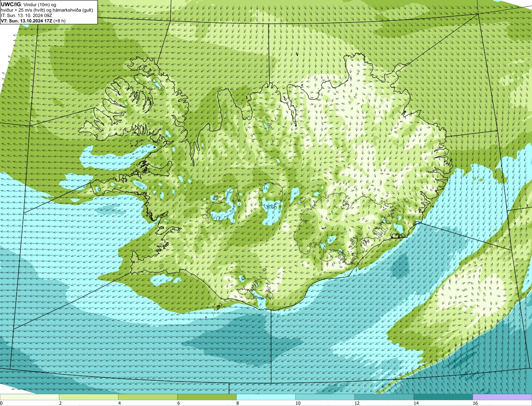Click the legend scale label '8'

tap(238, 403)
